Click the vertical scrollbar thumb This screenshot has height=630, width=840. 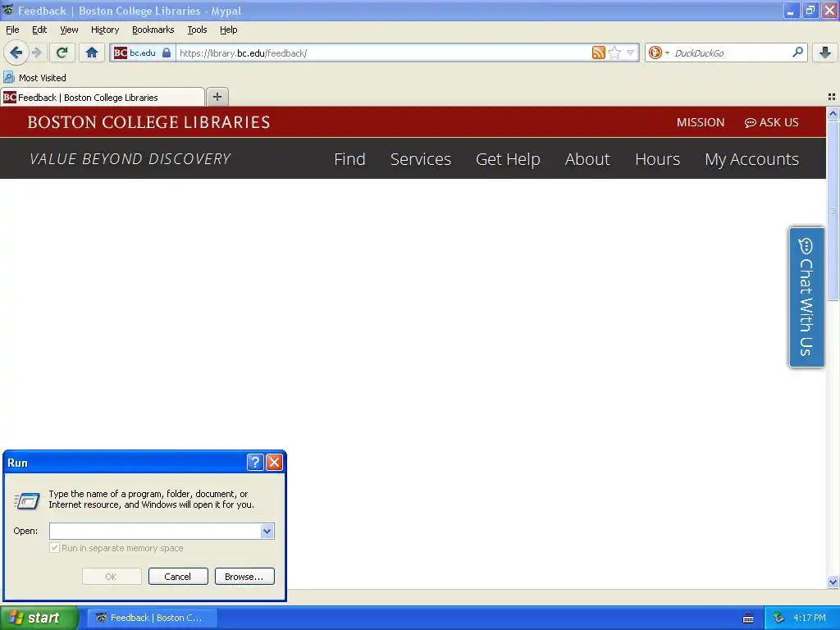(833, 211)
